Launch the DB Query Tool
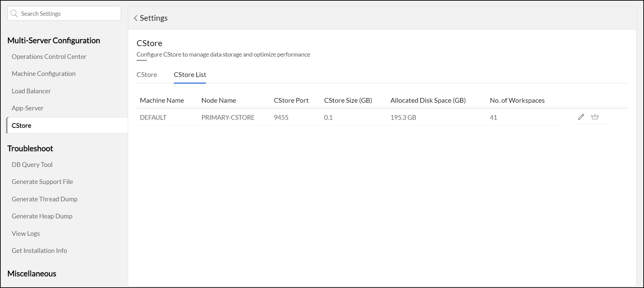The image size is (644, 288). click(32, 165)
